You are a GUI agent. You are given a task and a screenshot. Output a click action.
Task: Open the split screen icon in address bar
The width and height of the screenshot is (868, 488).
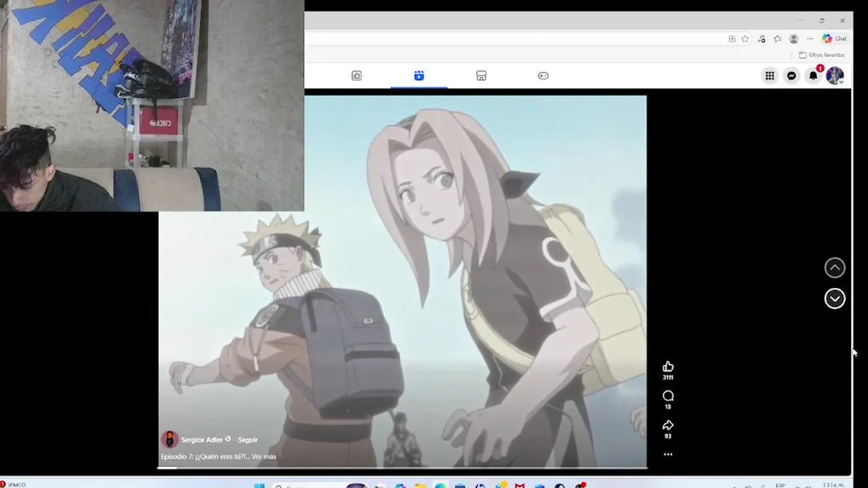(x=732, y=39)
